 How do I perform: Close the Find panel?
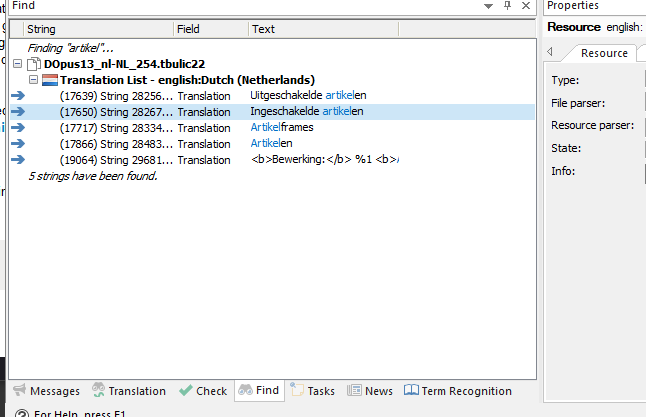coord(527,6)
